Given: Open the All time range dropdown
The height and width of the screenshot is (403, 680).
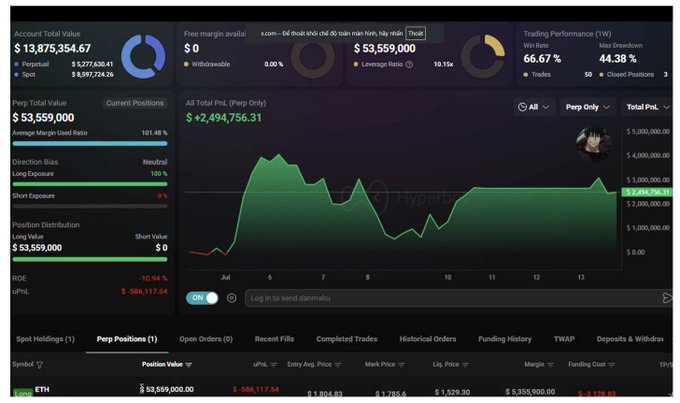Looking at the screenshot, I should [x=534, y=107].
